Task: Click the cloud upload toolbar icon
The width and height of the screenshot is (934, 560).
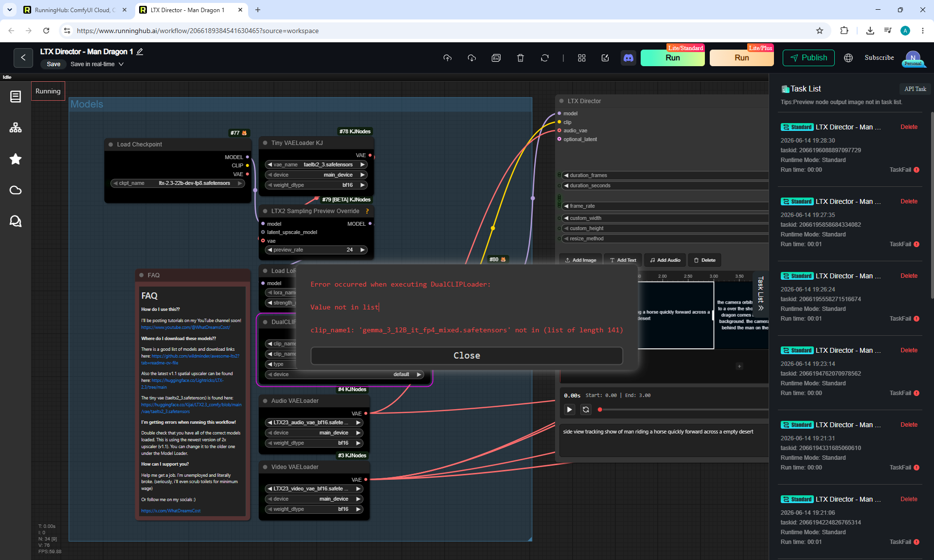Action: click(x=448, y=58)
